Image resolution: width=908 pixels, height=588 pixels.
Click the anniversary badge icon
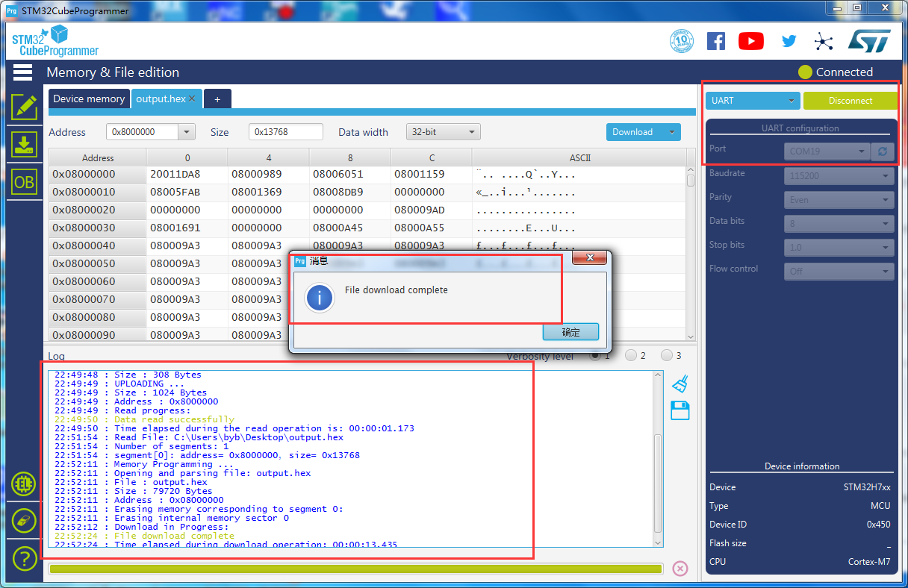682,41
